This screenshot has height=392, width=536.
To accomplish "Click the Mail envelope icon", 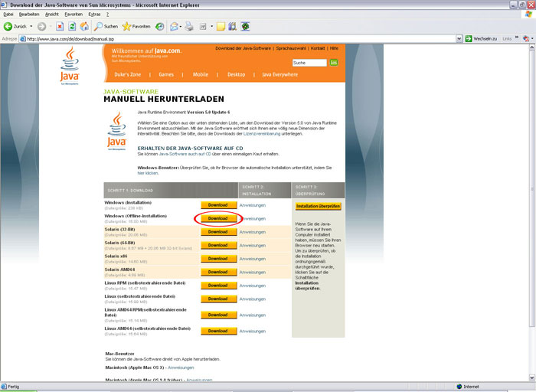I will [x=174, y=26].
